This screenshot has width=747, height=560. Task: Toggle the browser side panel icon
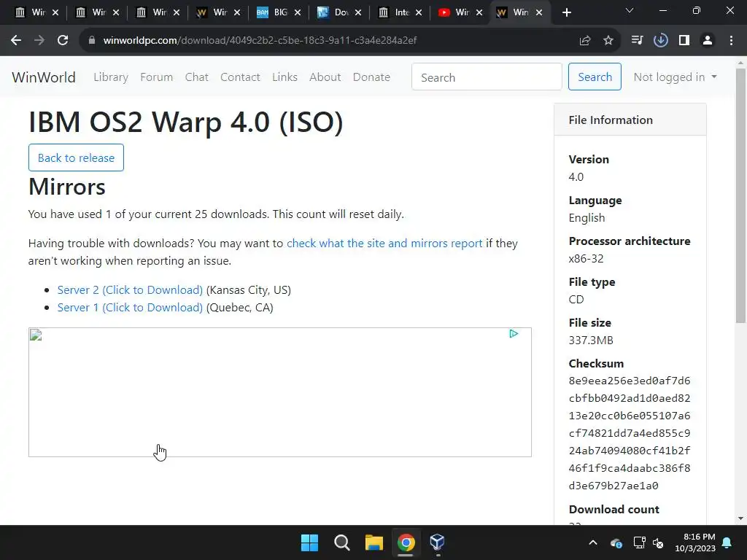pos(684,41)
